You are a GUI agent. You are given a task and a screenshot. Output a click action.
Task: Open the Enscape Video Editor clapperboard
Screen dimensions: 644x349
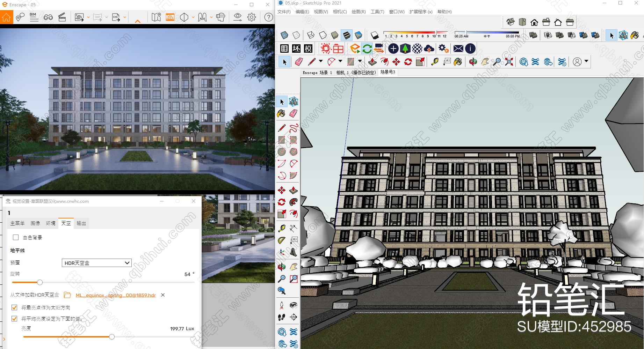click(x=62, y=17)
